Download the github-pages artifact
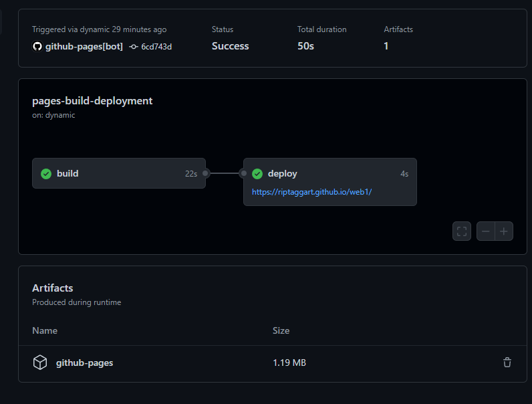532x404 pixels. tap(84, 363)
